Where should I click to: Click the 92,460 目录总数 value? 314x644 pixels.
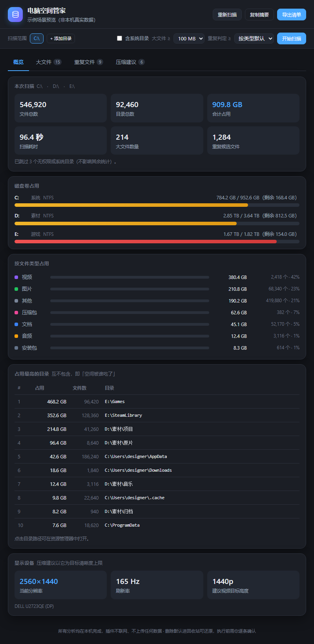point(127,105)
